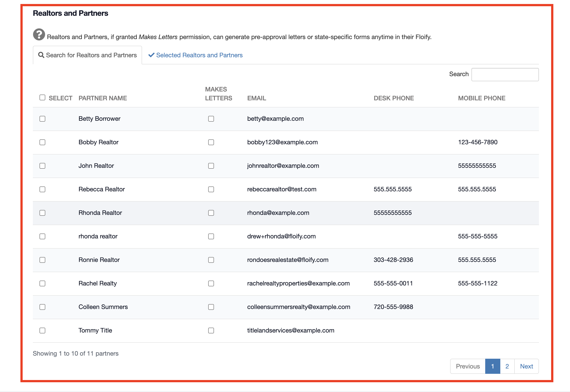
Task: Click the question mark help icon
Action: [x=39, y=34]
